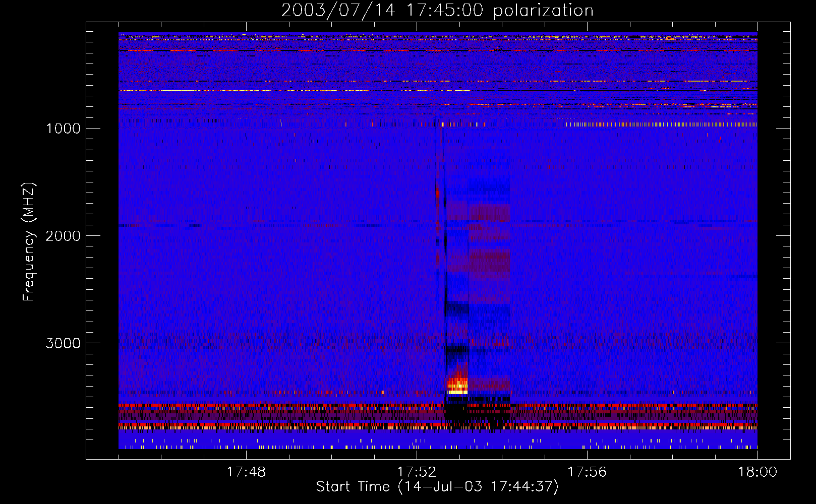Click the 'Start Time (14-Jul-03 17:44:37)' label
The height and width of the screenshot is (504, 816).
[x=437, y=487]
